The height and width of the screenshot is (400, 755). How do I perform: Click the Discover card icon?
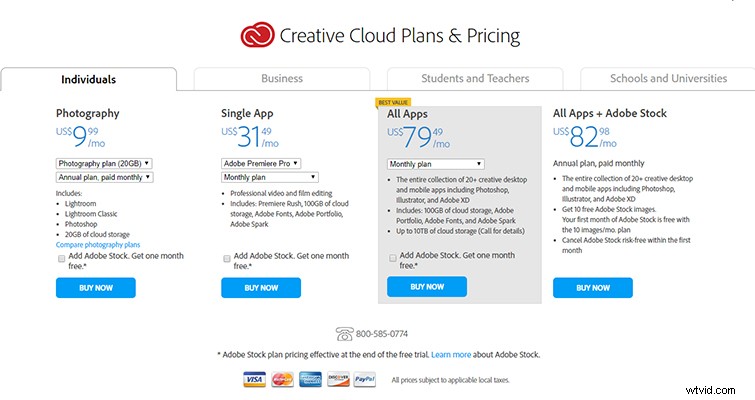(x=336, y=379)
